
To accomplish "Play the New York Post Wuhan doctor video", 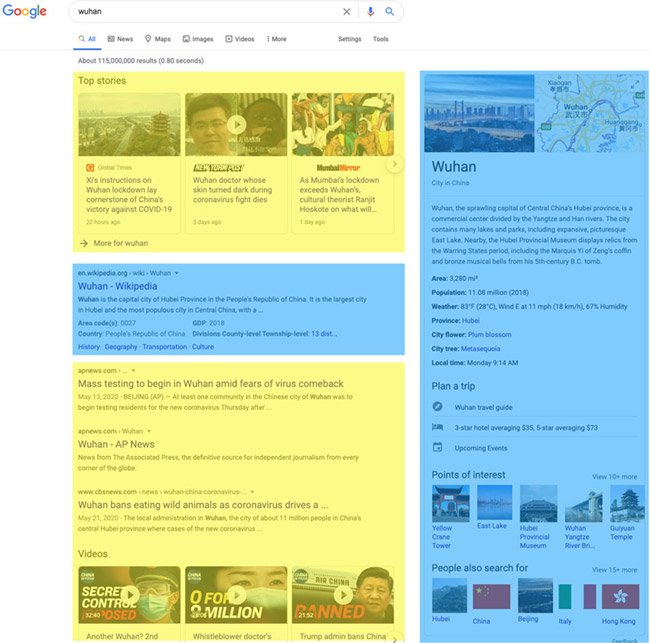I will pyautogui.click(x=236, y=124).
